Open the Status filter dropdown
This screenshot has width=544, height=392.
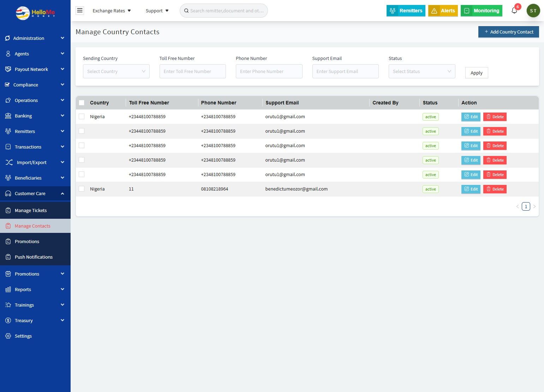(422, 71)
